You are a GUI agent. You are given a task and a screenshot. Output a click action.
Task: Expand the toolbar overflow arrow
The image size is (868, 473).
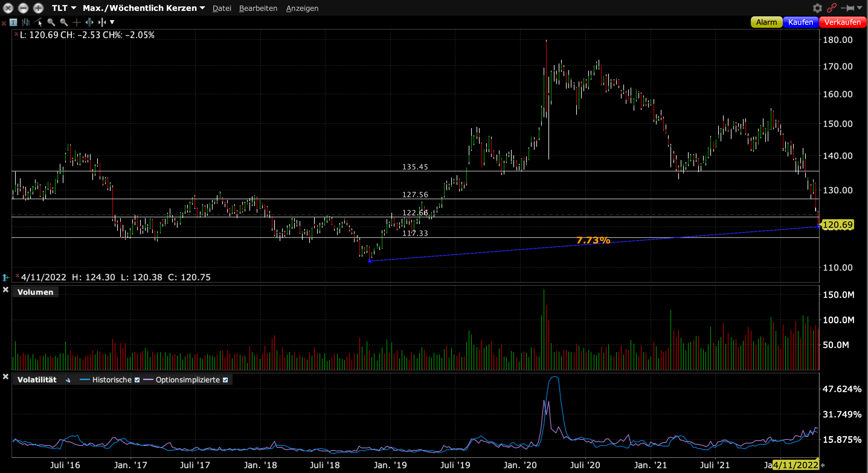pyautogui.click(x=112, y=23)
